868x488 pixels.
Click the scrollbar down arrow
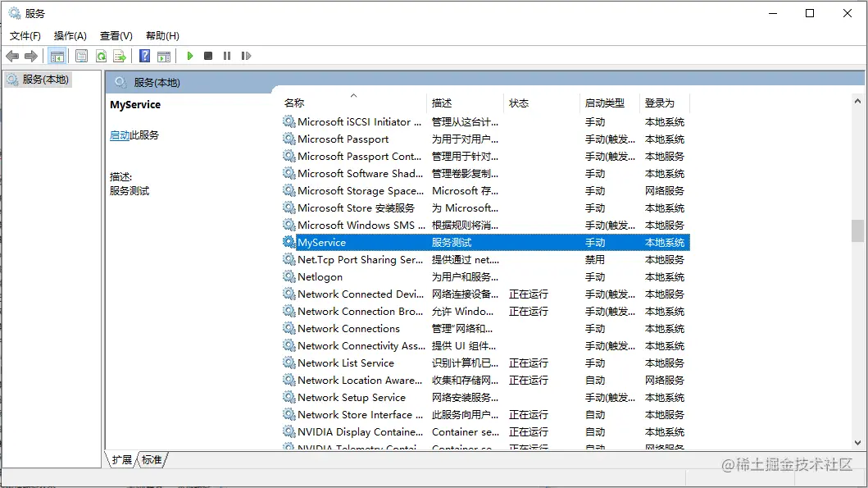[857, 443]
